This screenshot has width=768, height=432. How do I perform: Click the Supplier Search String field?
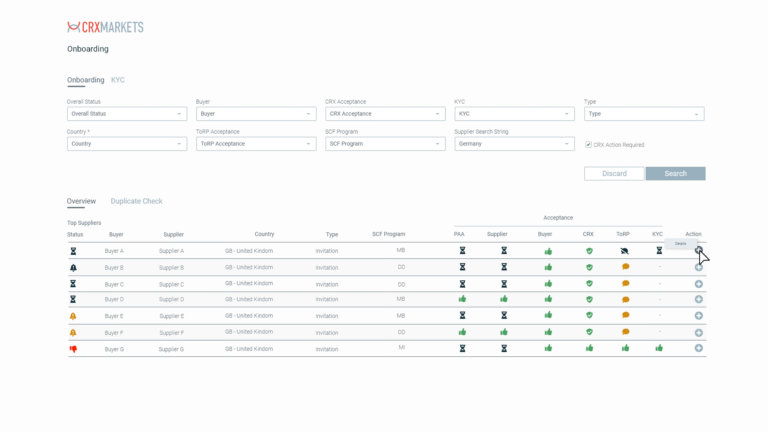point(514,144)
